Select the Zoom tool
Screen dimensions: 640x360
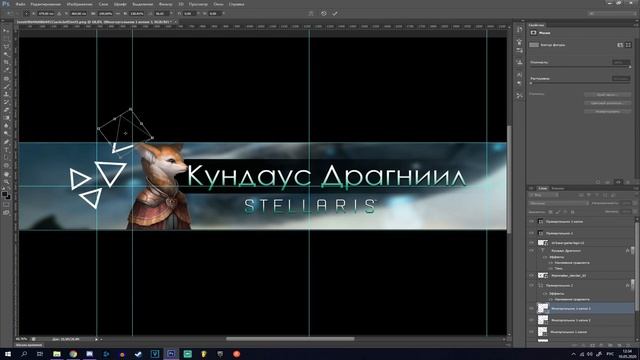[6, 182]
